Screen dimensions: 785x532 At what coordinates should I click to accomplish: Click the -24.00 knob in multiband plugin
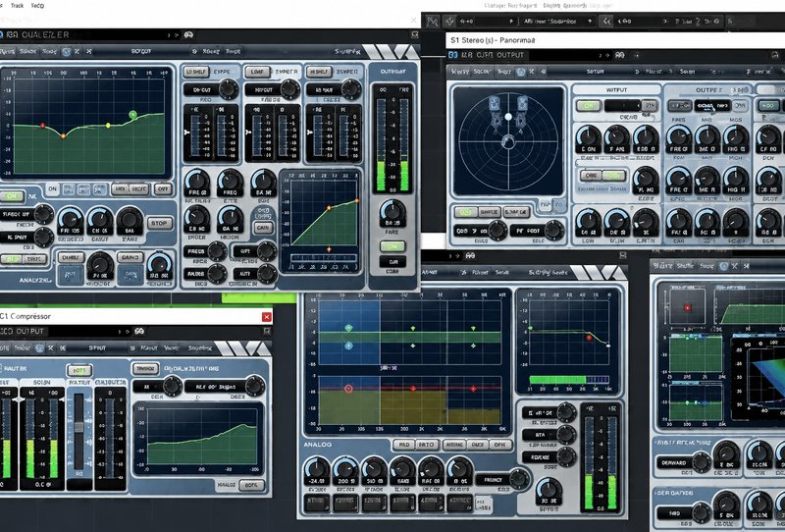pos(316,470)
